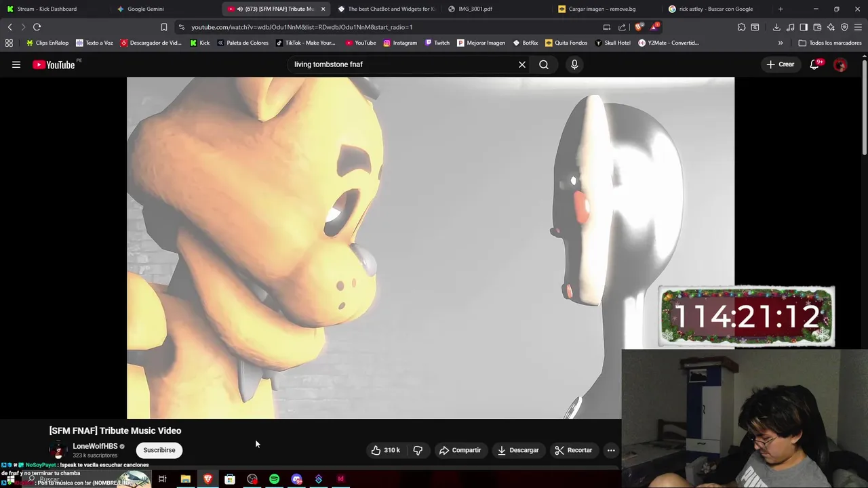This screenshot has width=868, height=488.
Task: Open Spotify from the taskbar
Action: [275, 479]
